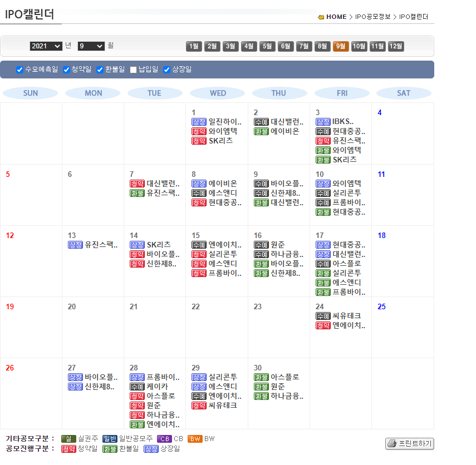Open IBKS.. listing entry on September 3
476x465 pixels.
343,122
